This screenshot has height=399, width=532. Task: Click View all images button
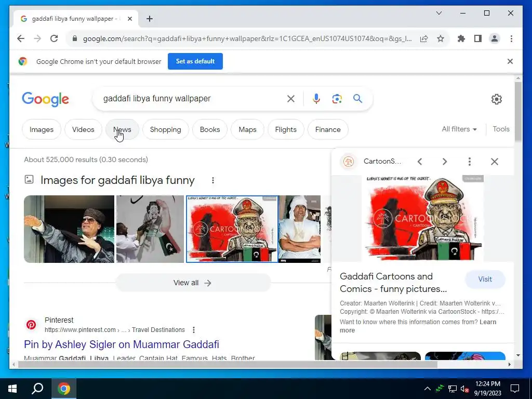click(193, 283)
